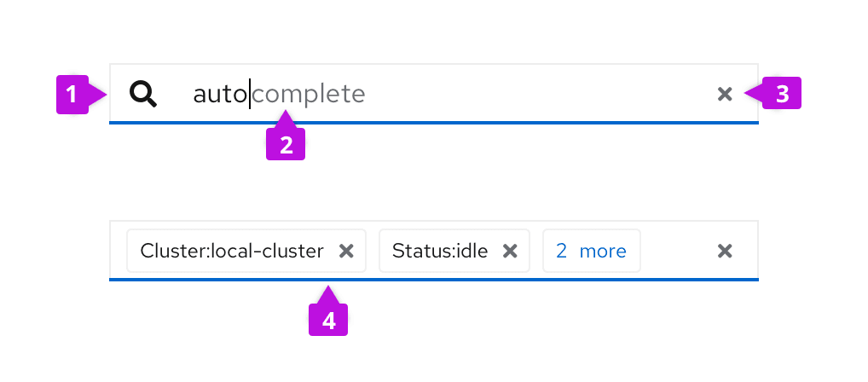Select the Cluster:local-cluster chip label
The image size is (868, 382).
pyautogui.click(x=232, y=251)
